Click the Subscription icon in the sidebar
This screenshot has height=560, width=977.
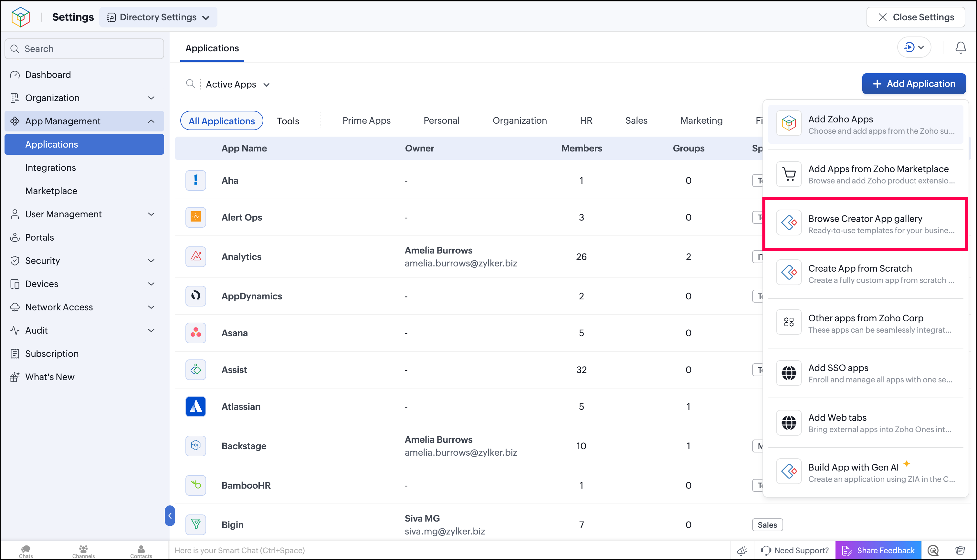[x=15, y=353]
